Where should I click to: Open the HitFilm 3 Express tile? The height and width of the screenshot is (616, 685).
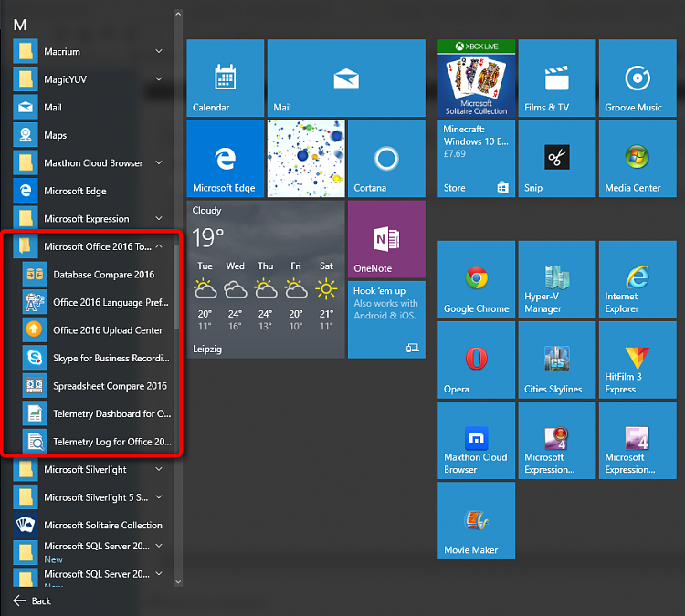(x=638, y=360)
